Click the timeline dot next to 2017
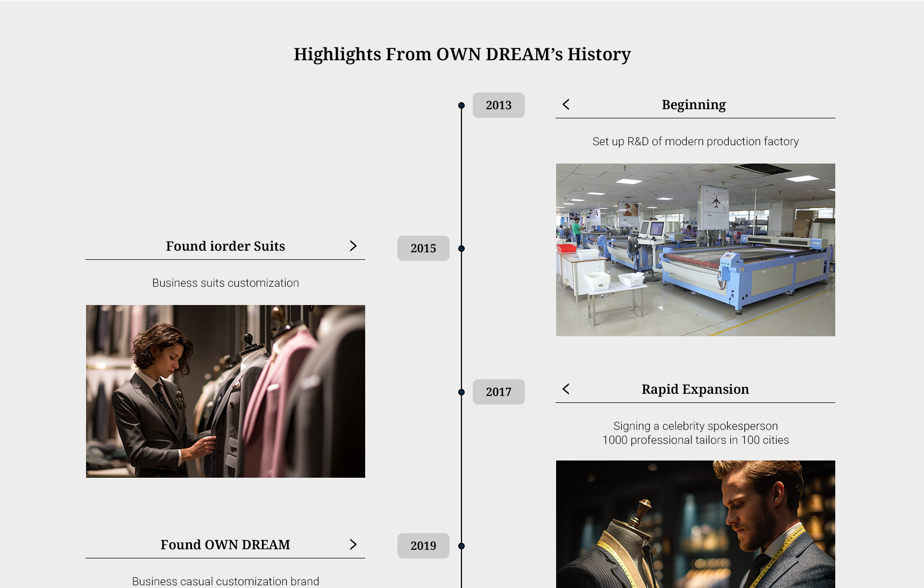The height and width of the screenshot is (588, 924). click(461, 392)
